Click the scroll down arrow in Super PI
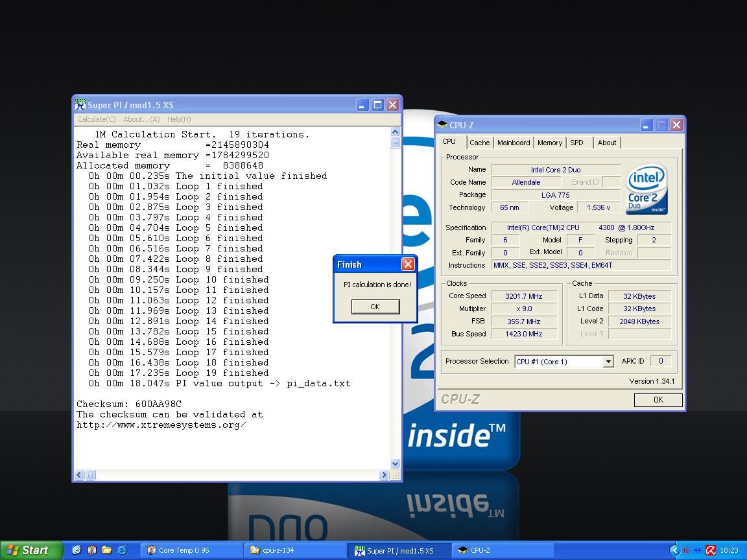Viewport: 747px width, 560px height. point(396,463)
